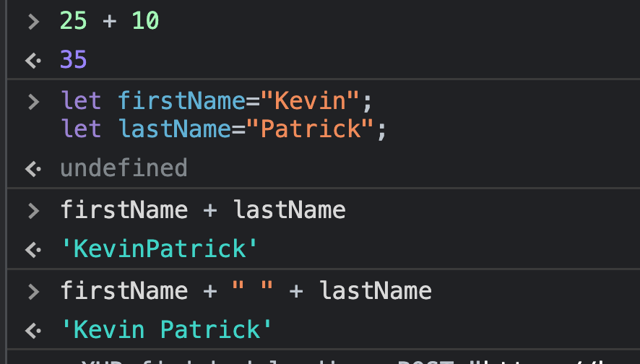
Task: Click the output arrow beside 'KevinPatrick'
Action: tap(33, 249)
